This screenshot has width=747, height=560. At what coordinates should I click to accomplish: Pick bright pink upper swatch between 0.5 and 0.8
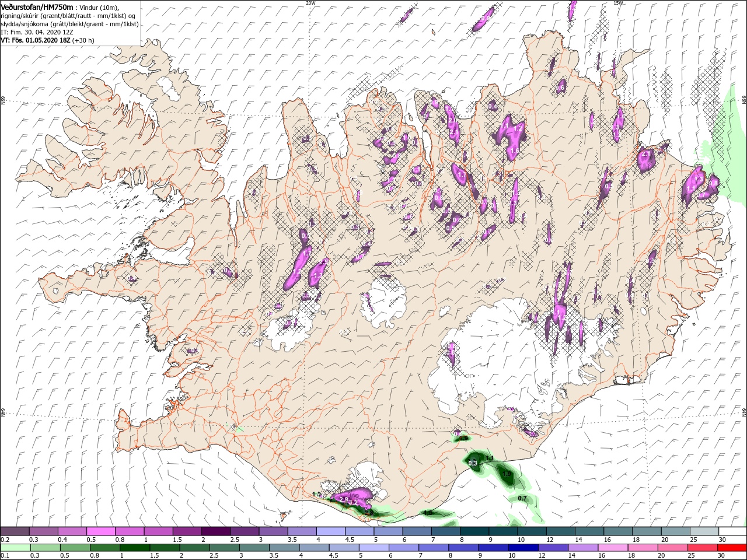[x=101, y=531]
